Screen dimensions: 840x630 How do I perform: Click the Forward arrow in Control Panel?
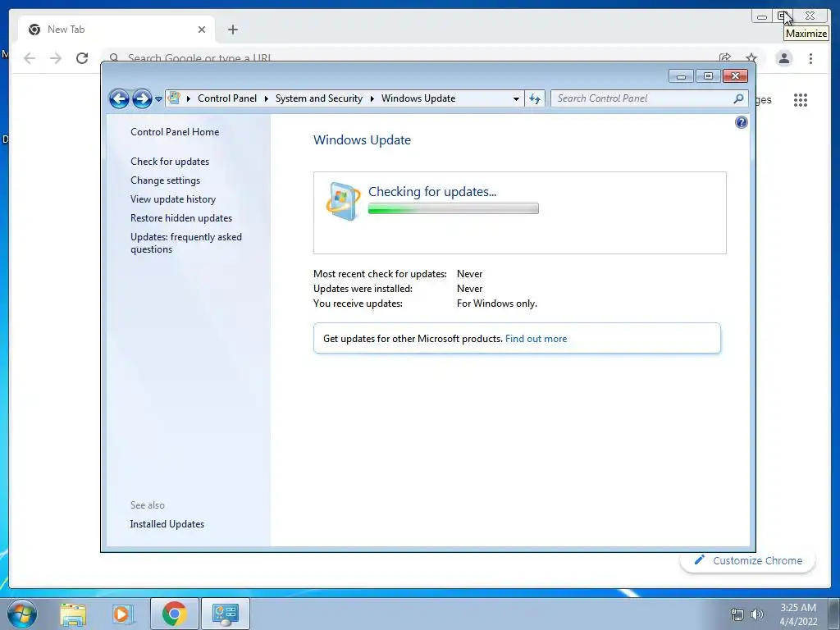[x=142, y=98]
